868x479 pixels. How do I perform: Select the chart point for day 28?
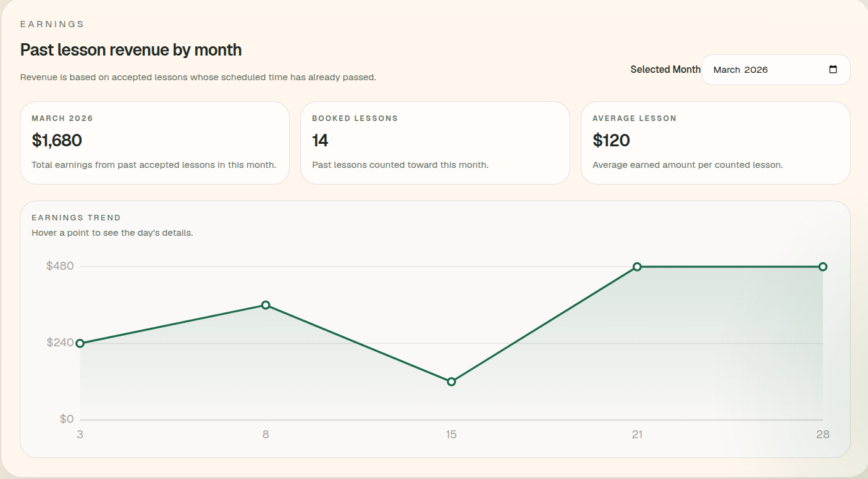(823, 267)
